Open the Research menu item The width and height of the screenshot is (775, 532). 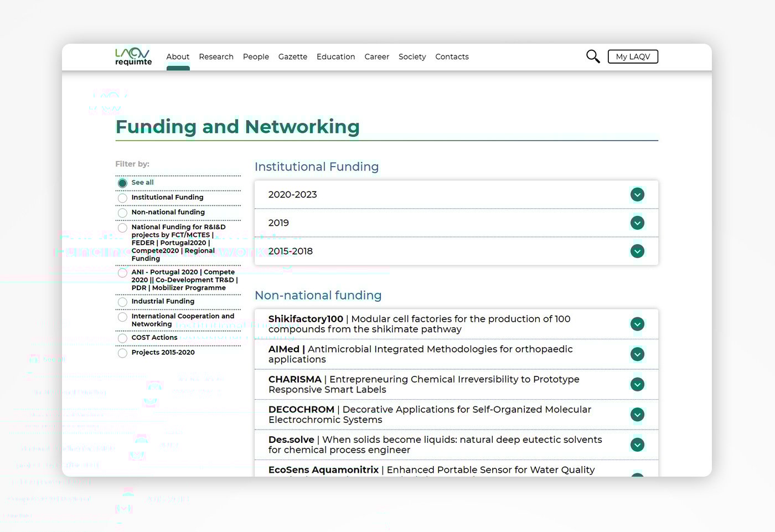click(x=216, y=56)
